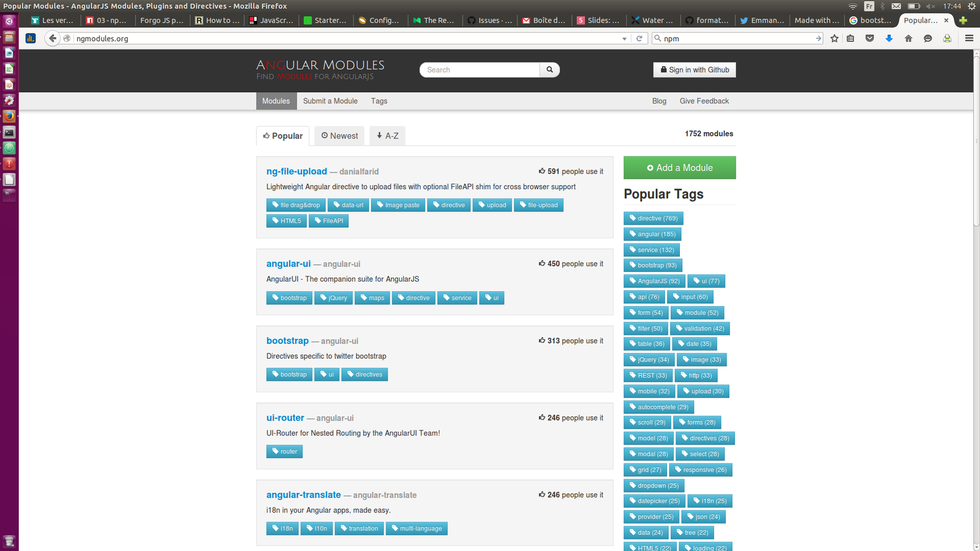Click the Add a Module button
This screenshot has height=551, width=980.
tap(680, 168)
